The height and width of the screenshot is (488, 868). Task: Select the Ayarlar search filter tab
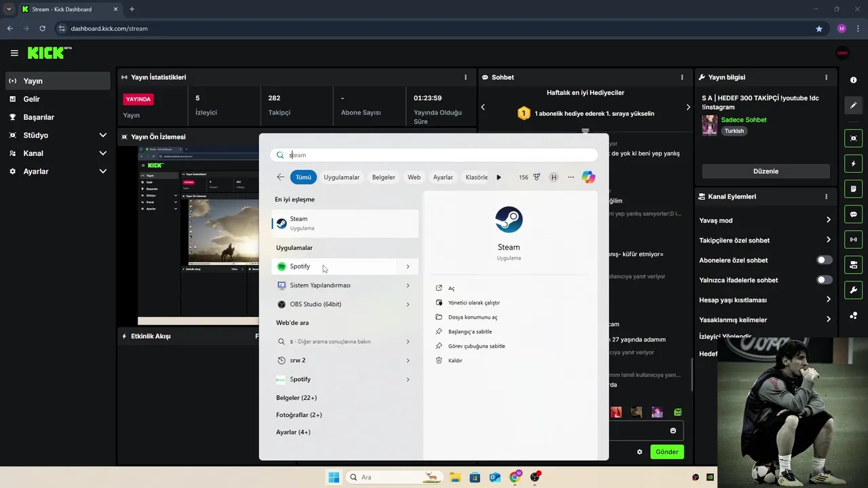pyautogui.click(x=443, y=177)
